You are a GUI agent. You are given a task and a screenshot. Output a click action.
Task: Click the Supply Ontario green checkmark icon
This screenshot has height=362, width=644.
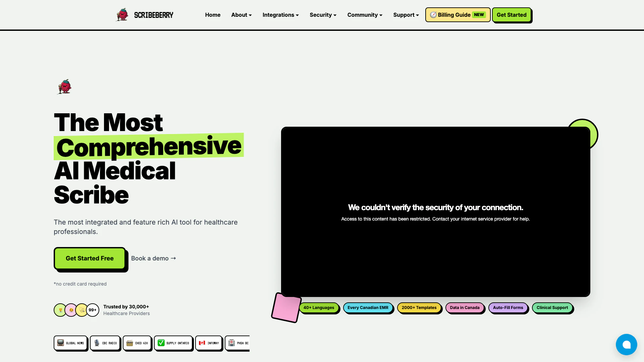pos(161,343)
